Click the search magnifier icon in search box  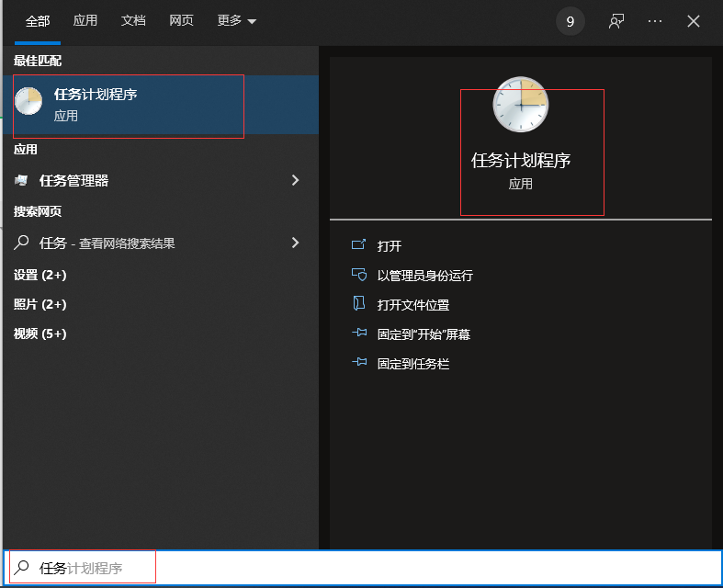[x=21, y=568]
